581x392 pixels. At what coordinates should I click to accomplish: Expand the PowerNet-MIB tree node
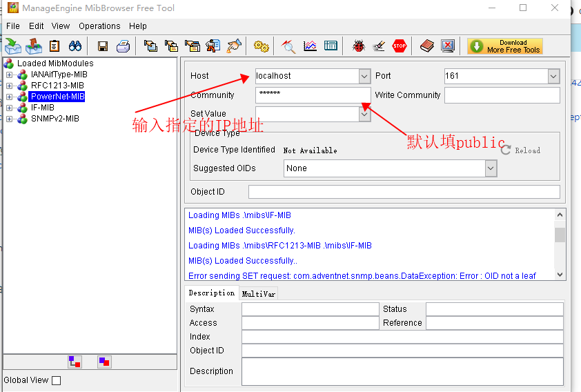coord(9,97)
